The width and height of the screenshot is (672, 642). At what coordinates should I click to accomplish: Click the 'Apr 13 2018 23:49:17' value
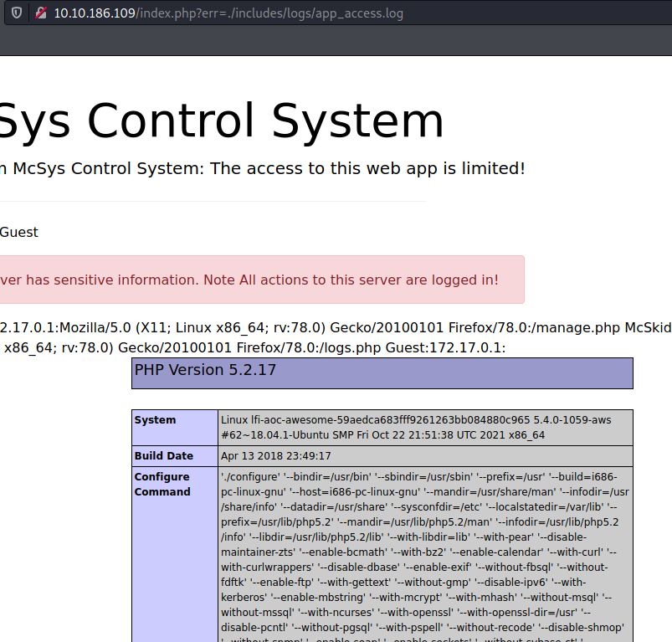[x=276, y=456]
